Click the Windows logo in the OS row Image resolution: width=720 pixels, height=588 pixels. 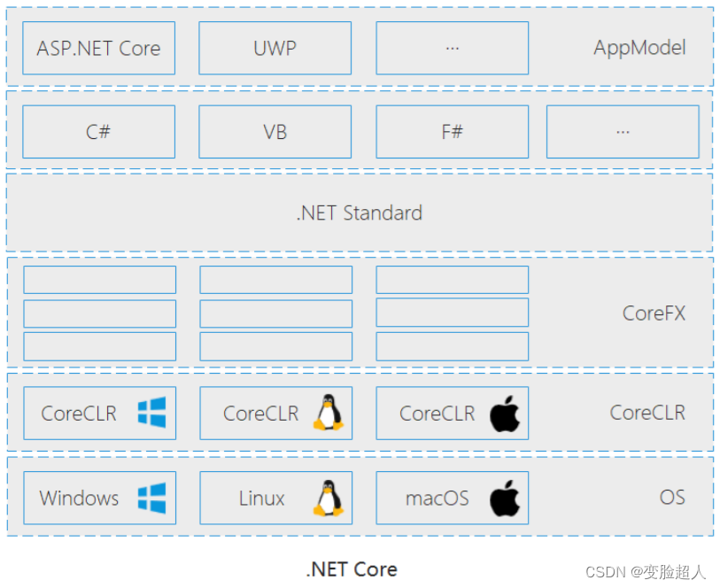(x=151, y=498)
